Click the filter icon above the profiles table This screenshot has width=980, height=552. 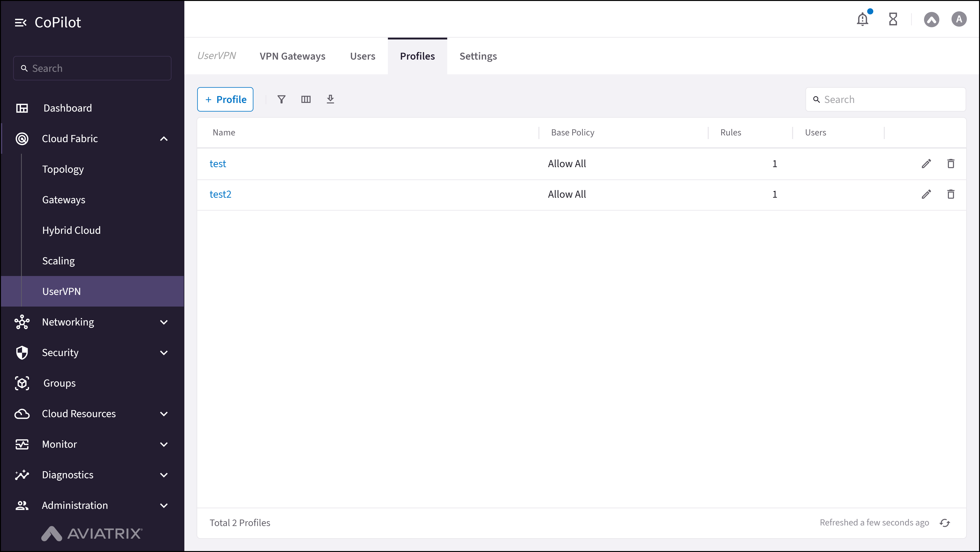point(282,99)
